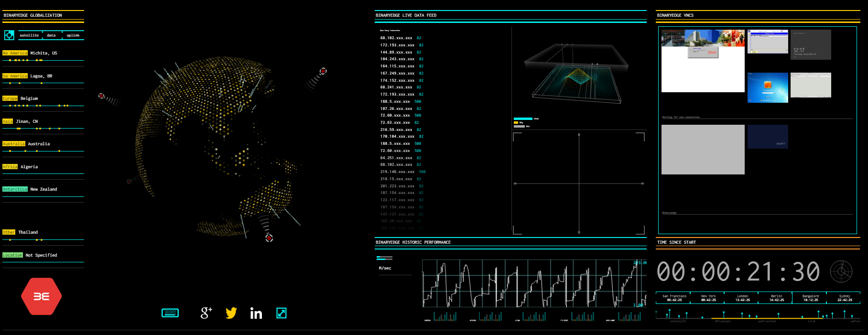
Task: Click the 00:00:21:30 elapsed timer
Action: point(738,272)
